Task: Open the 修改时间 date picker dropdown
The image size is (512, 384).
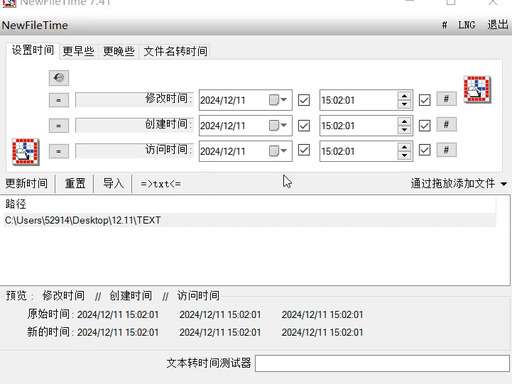Action: coord(278,100)
